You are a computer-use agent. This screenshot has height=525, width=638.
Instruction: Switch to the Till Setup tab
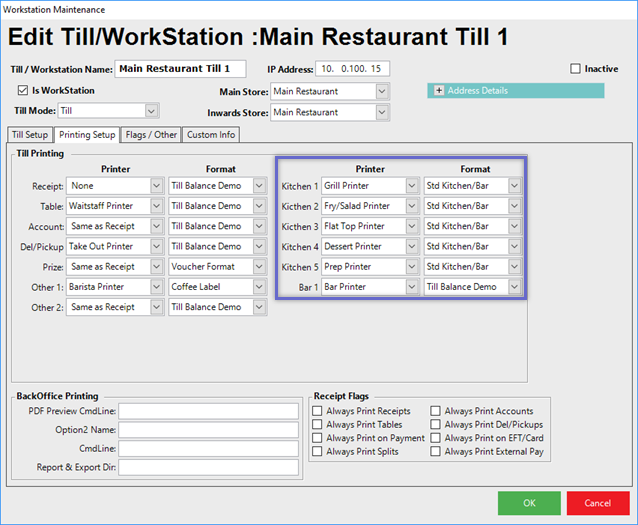click(x=30, y=135)
